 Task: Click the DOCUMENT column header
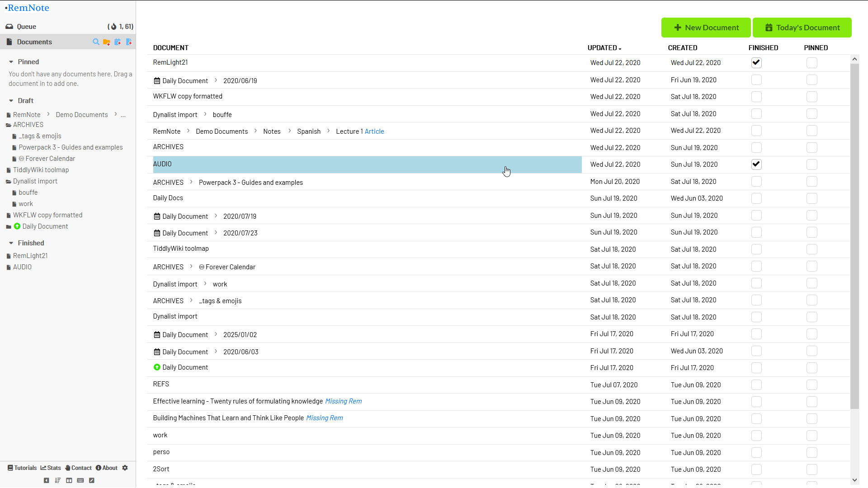[x=170, y=48]
